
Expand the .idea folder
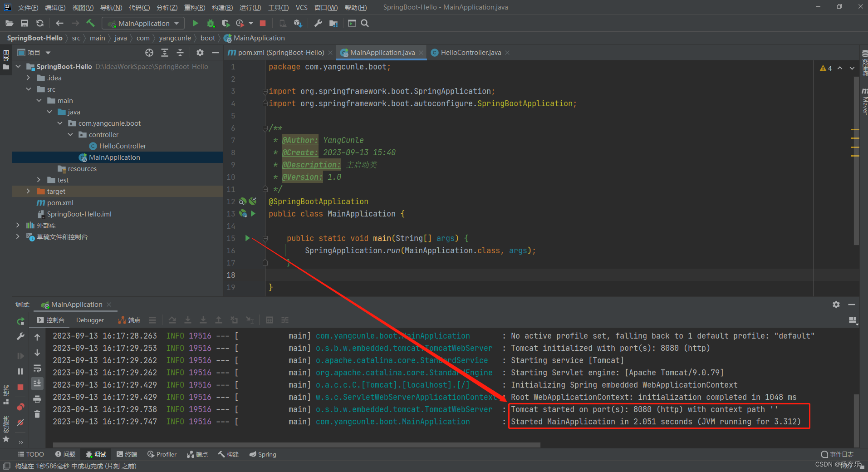click(x=29, y=78)
